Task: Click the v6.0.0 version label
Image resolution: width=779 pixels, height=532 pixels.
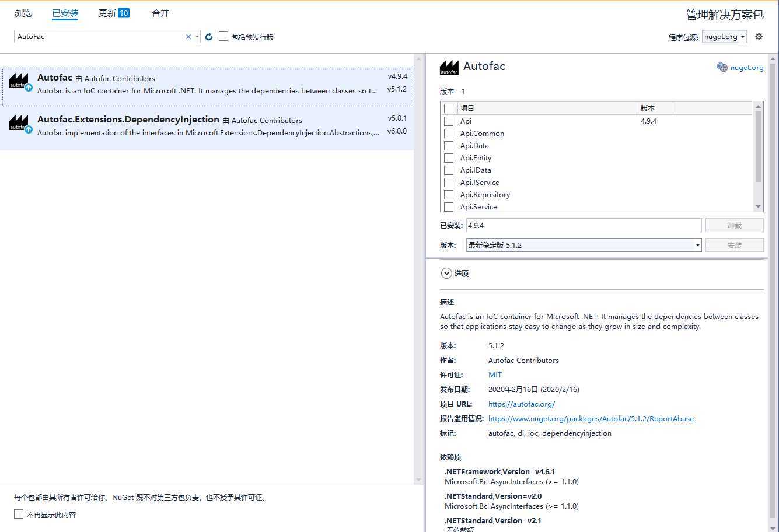Action: point(397,131)
